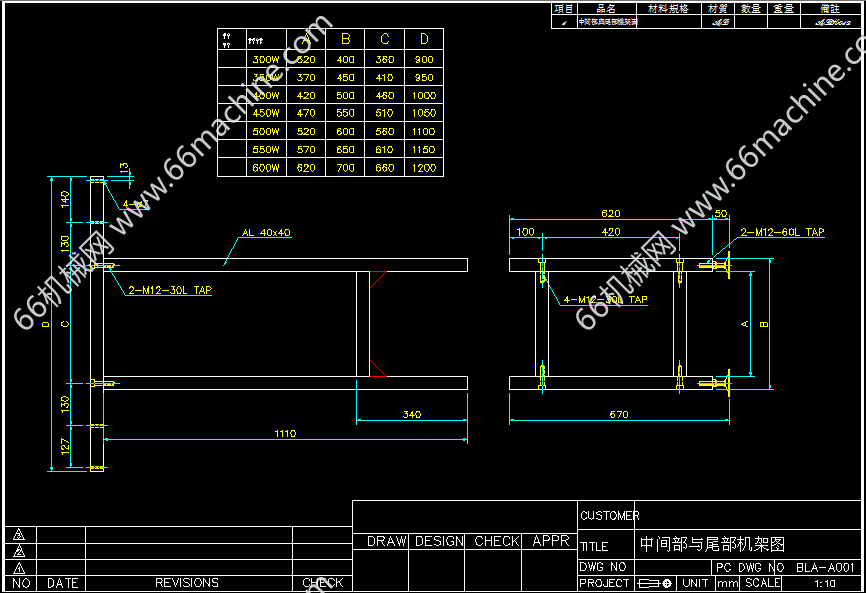This screenshot has height=593, width=866.
Task: Click the drawing number BLA-A001
Action: [x=826, y=567]
